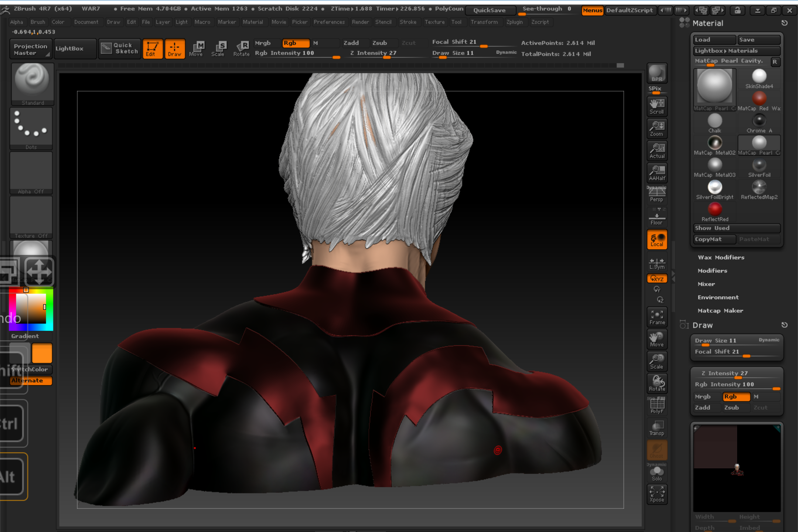
Task: Click the color picker square
Action: coord(31,309)
